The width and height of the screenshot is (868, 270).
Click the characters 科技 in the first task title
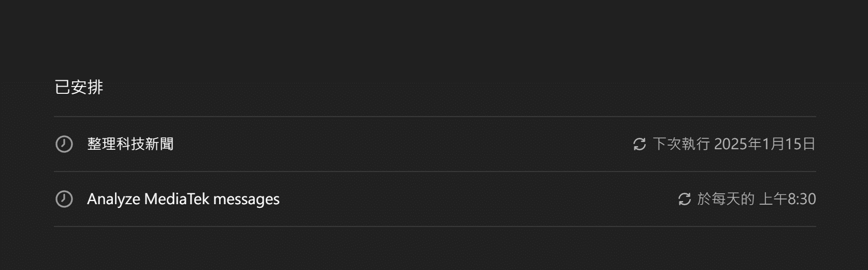pos(130,144)
